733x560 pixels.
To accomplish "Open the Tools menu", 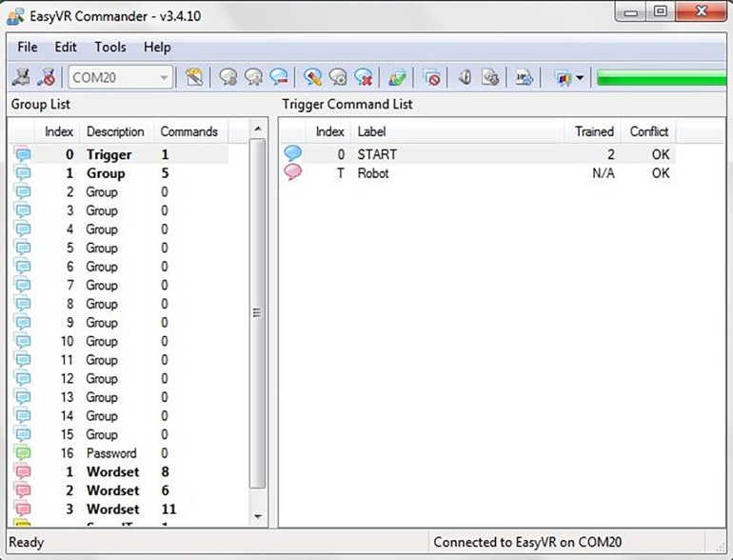I will point(110,48).
